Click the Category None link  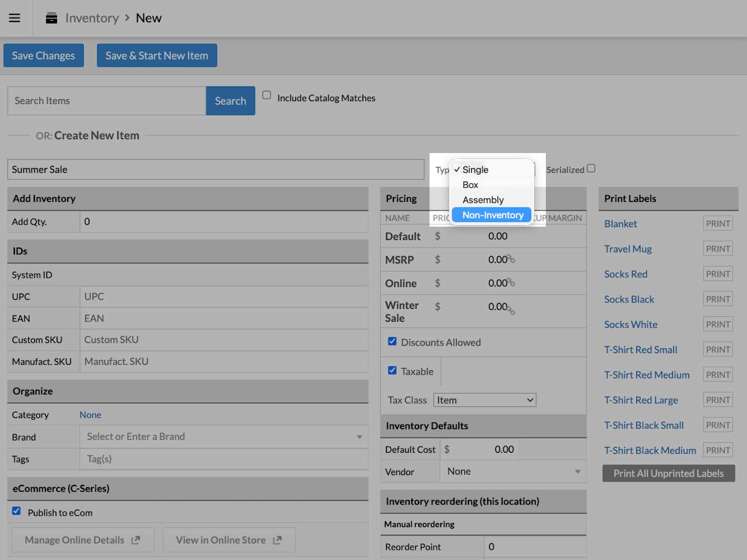coord(90,415)
